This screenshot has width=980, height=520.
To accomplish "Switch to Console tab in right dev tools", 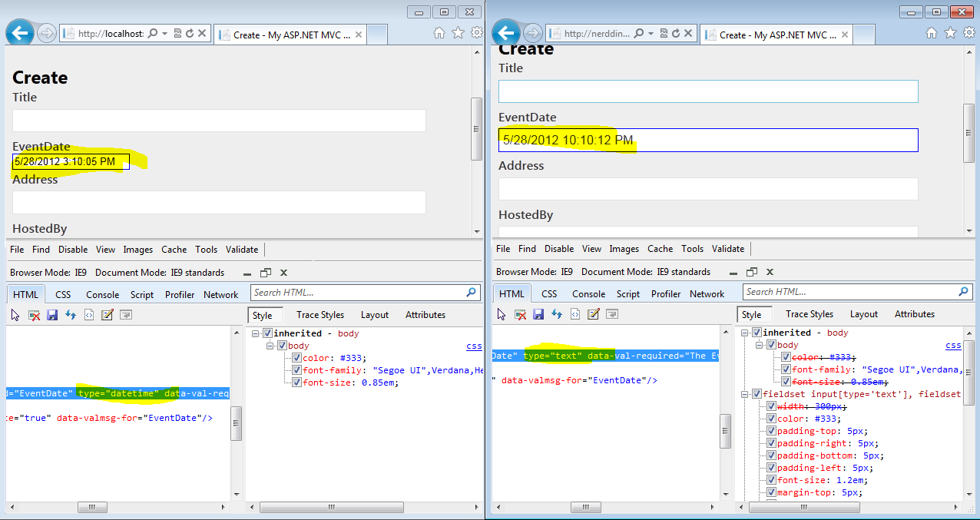I will coord(589,294).
